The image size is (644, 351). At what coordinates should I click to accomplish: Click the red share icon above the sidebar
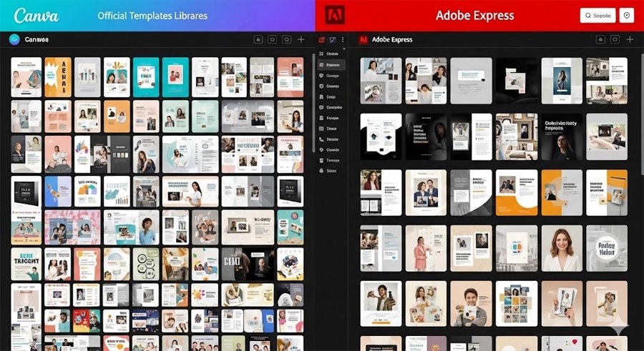click(321, 40)
